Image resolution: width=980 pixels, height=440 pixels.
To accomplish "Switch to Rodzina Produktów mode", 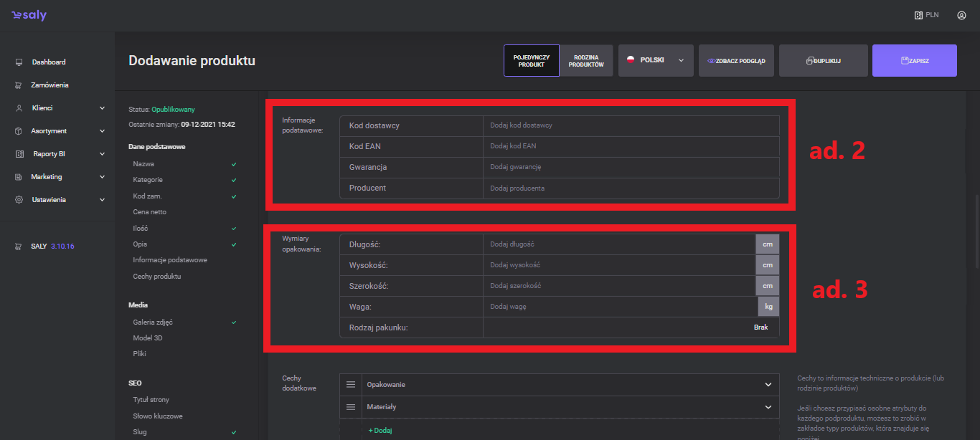I will [x=586, y=61].
